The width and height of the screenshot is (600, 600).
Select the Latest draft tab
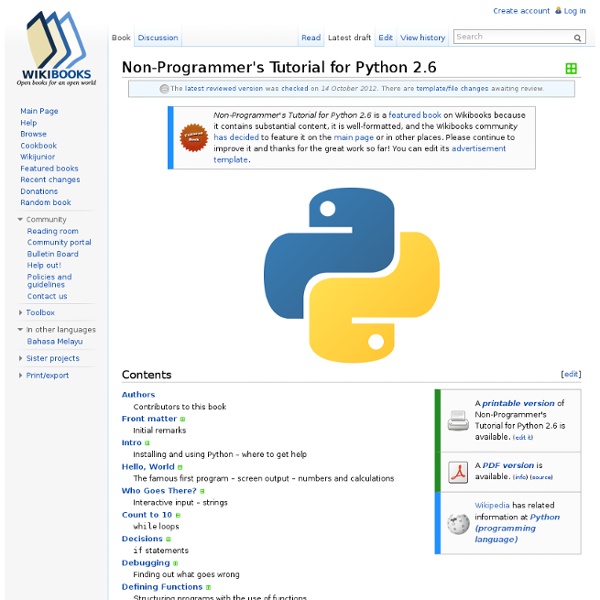click(349, 38)
